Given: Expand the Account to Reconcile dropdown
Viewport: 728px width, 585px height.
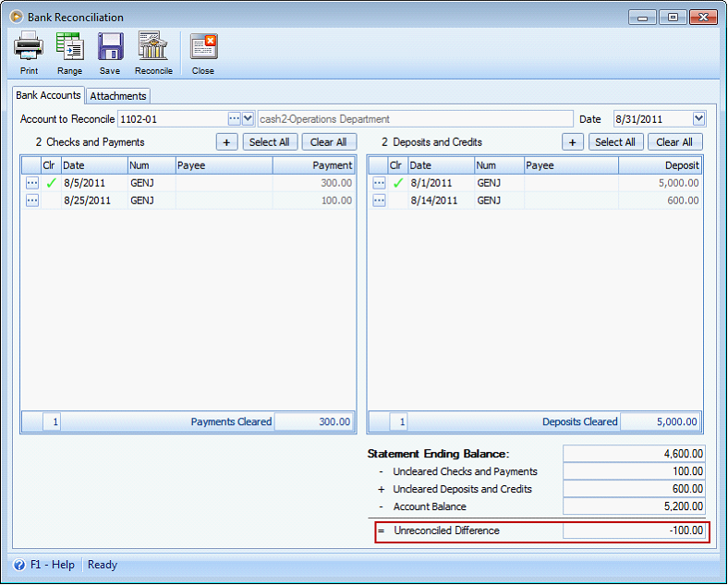Looking at the screenshot, I should (248, 119).
